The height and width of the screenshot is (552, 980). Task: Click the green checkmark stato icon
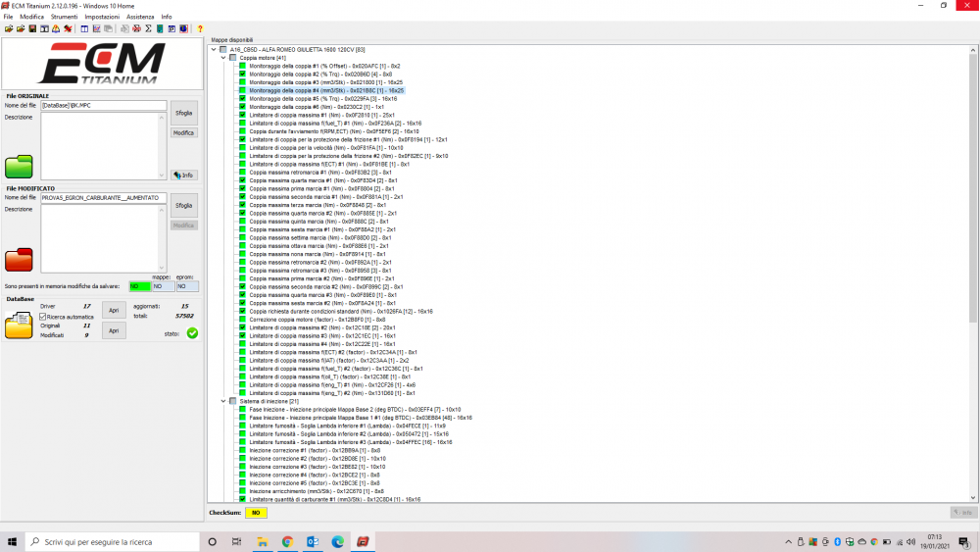pyautogui.click(x=192, y=333)
